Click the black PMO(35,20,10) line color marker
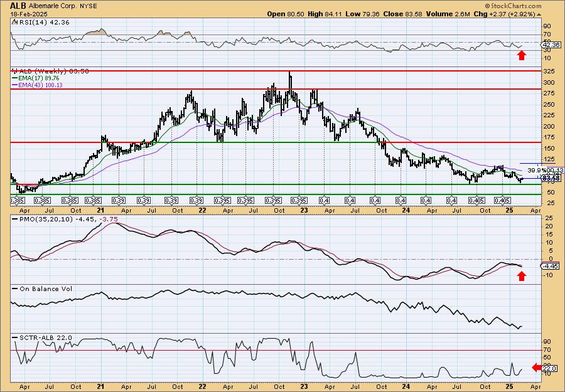The image size is (565, 392). point(14,219)
